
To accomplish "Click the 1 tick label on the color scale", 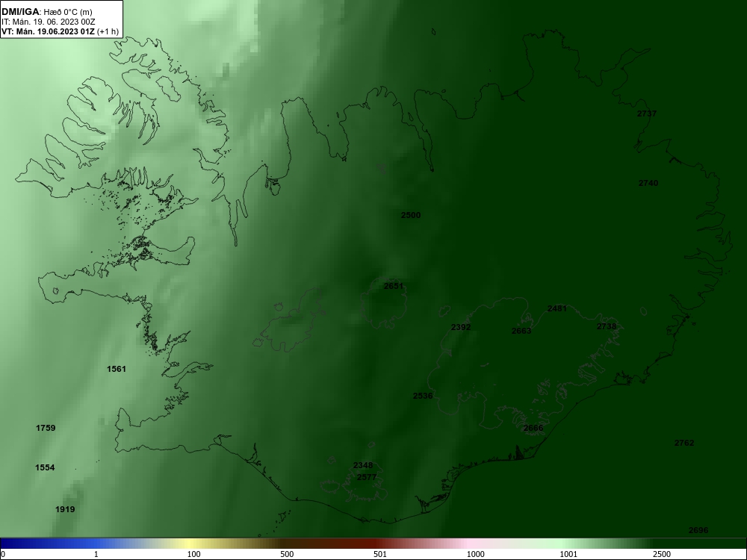I will [96, 554].
